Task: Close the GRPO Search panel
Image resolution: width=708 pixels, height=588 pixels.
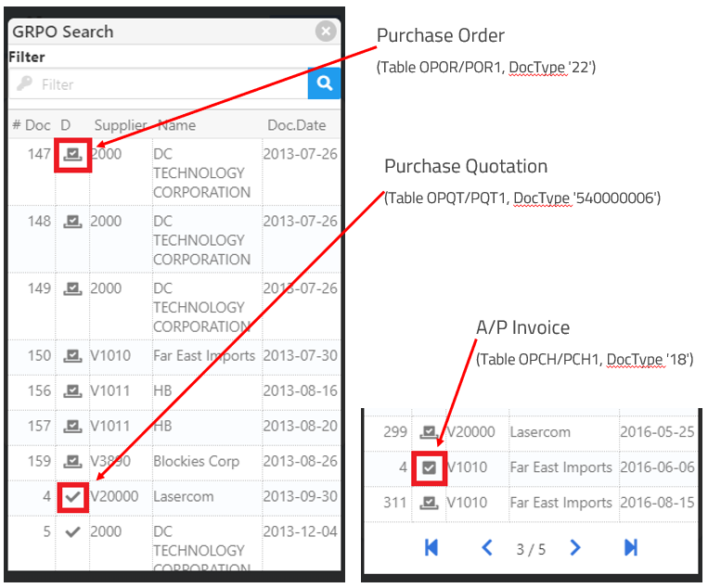Action: 325,32
